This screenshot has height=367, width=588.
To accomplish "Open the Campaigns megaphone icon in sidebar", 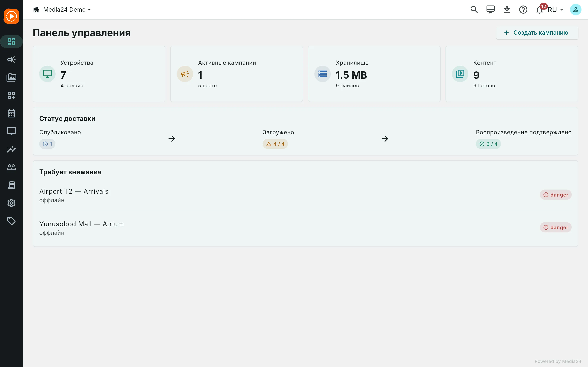I will click(x=11, y=60).
